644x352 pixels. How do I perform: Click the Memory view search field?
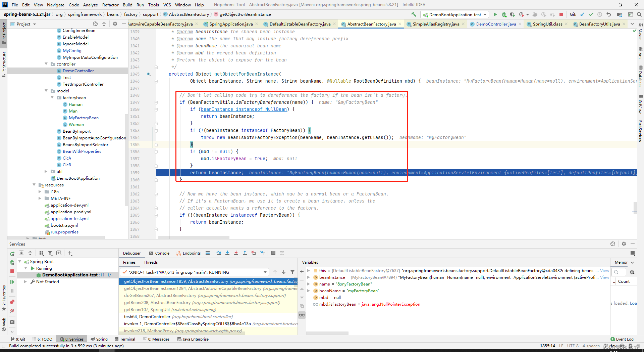(x=619, y=272)
